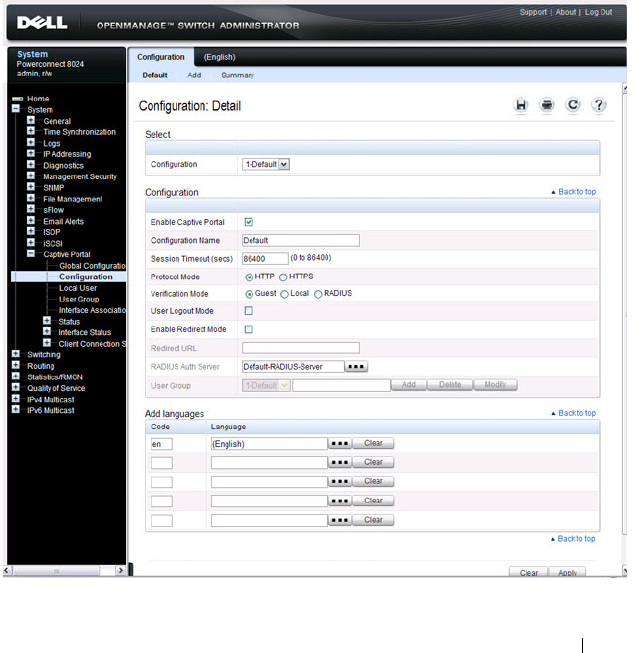Click the User Group Modify button
Screen dimensions: 641x653
tap(495, 385)
